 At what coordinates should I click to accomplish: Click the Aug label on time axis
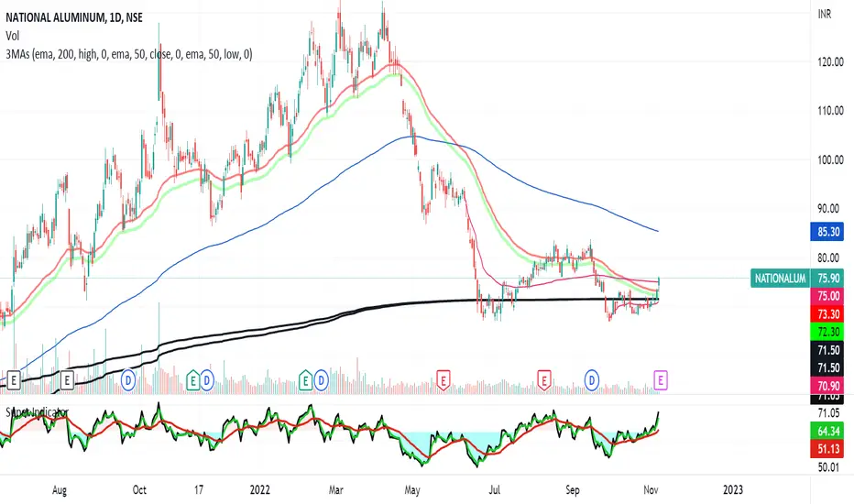60,490
